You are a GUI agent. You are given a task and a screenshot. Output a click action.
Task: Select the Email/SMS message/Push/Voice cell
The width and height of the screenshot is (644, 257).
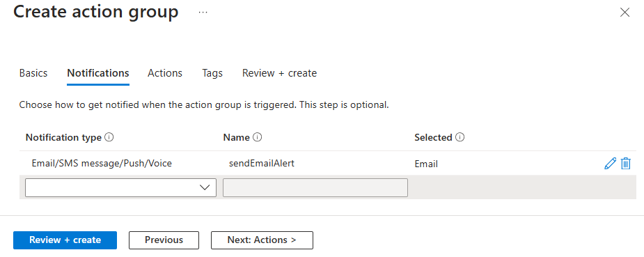point(102,164)
